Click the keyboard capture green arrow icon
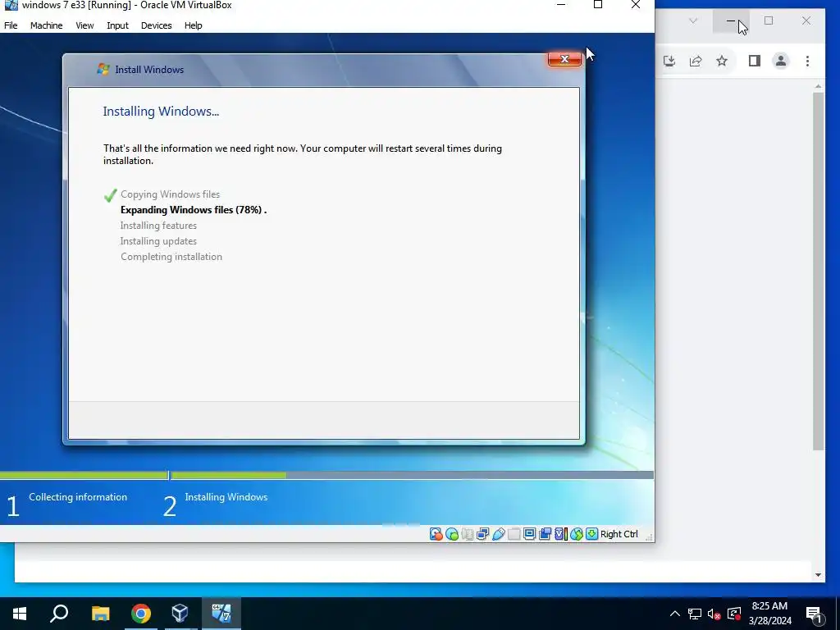Image resolution: width=840 pixels, height=630 pixels. [591, 534]
